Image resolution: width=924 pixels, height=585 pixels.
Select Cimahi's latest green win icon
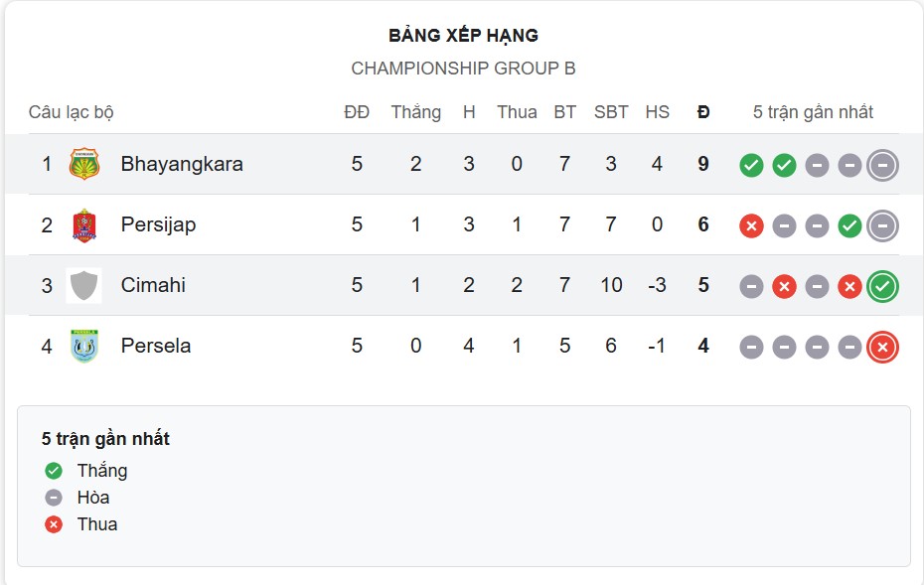(x=880, y=287)
